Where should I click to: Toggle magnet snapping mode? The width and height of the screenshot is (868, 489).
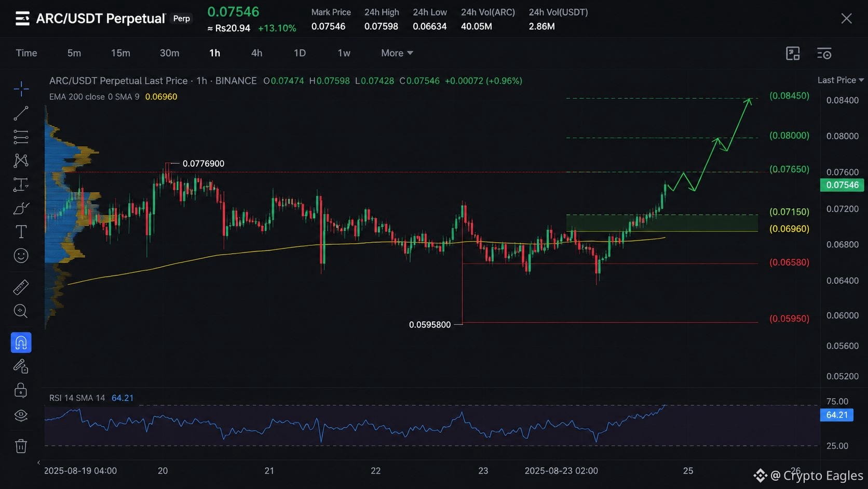click(x=21, y=343)
